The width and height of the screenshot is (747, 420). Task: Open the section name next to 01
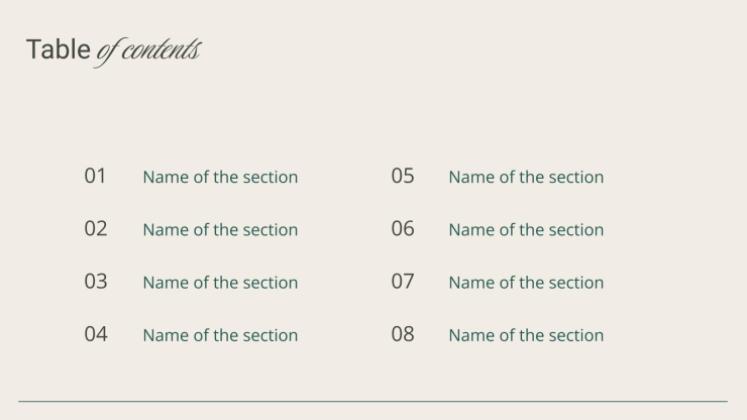click(x=220, y=177)
